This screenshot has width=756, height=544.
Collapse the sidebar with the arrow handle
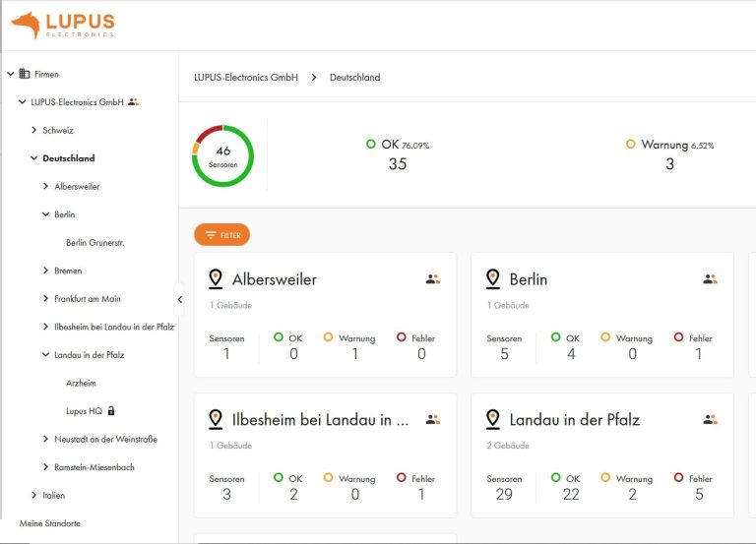tap(179, 299)
